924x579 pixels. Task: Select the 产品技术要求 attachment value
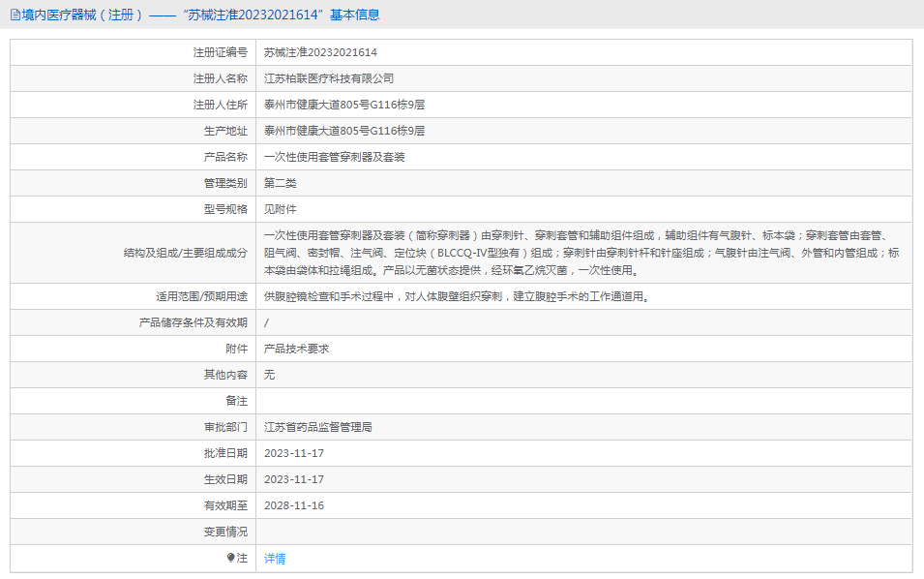coord(296,349)
